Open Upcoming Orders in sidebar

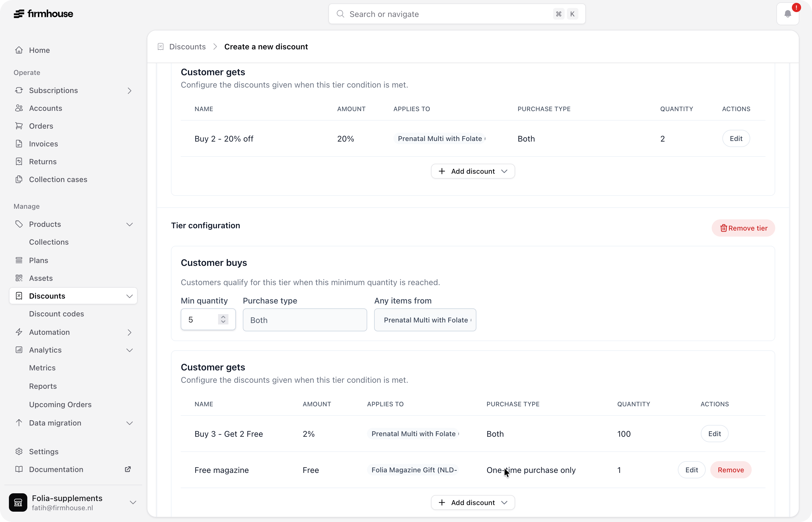click(x=60, y=404)
